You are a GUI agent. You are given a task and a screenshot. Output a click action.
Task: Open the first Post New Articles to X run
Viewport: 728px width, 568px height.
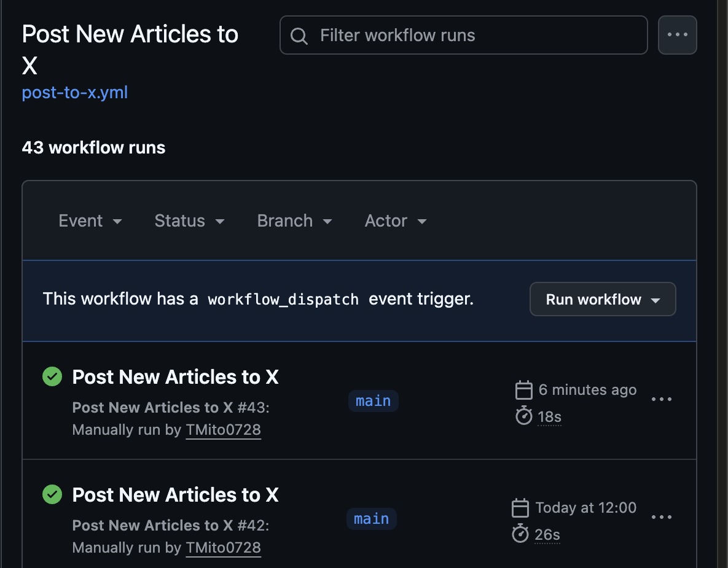click(176, 377)
